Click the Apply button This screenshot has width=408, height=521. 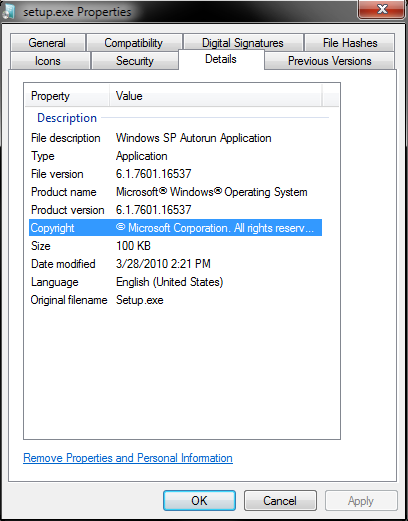[x=361, y=500]
